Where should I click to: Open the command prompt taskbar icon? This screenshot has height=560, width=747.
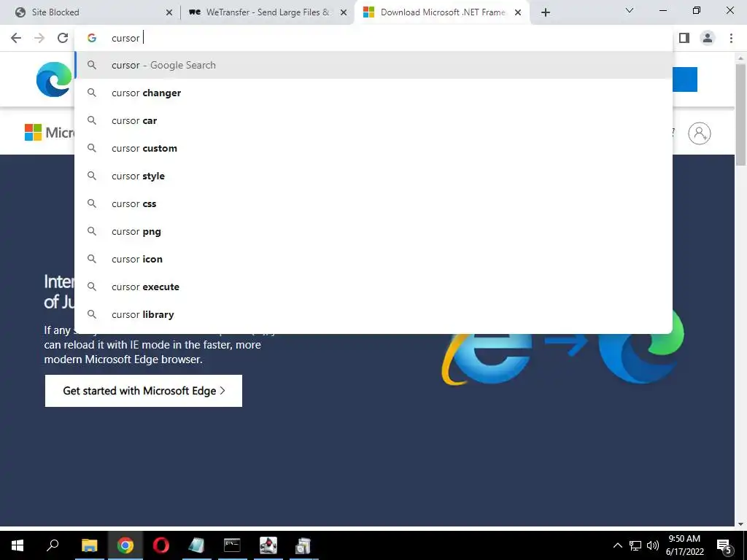(x=232, y=545)
